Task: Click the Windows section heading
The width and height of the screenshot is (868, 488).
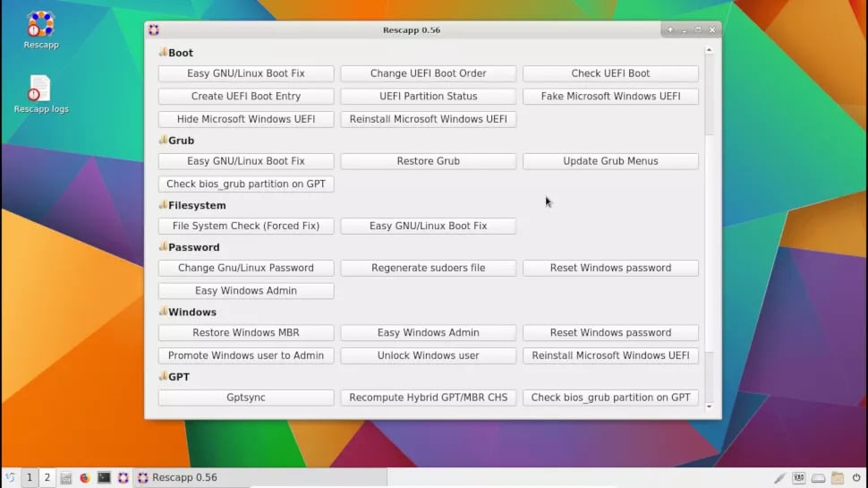Action: (192, 312)
